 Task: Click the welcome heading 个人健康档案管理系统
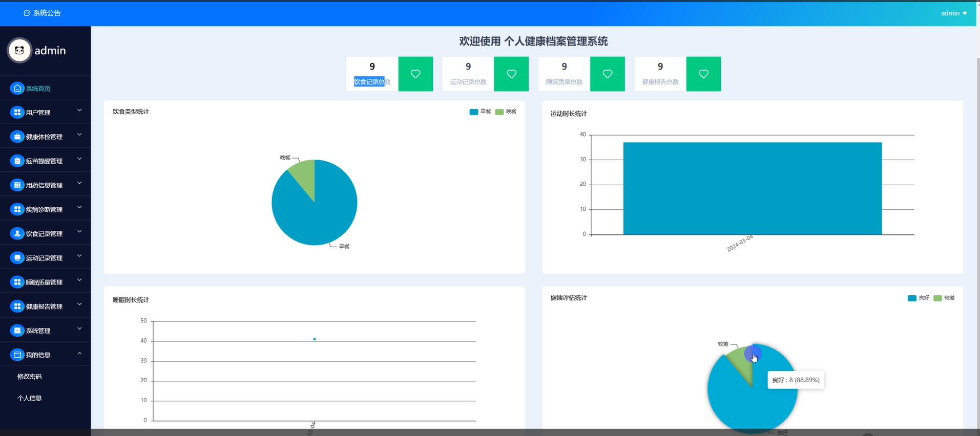click(556, 41)
